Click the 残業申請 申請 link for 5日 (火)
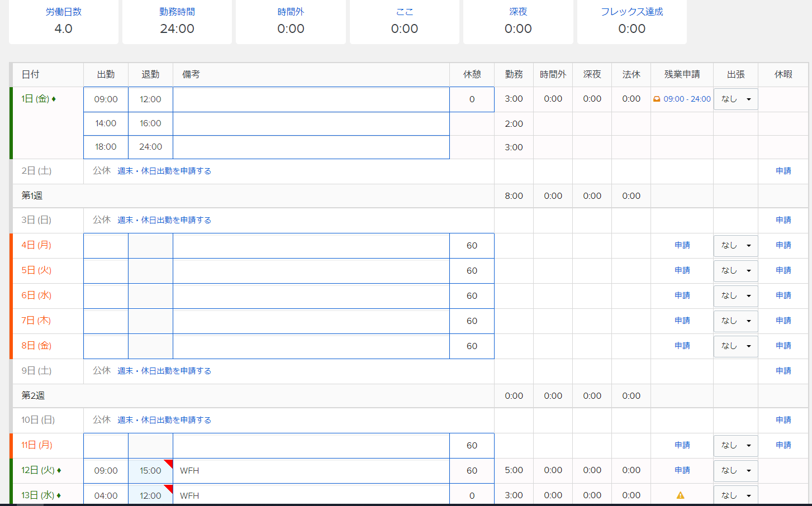 click(682, 270)
